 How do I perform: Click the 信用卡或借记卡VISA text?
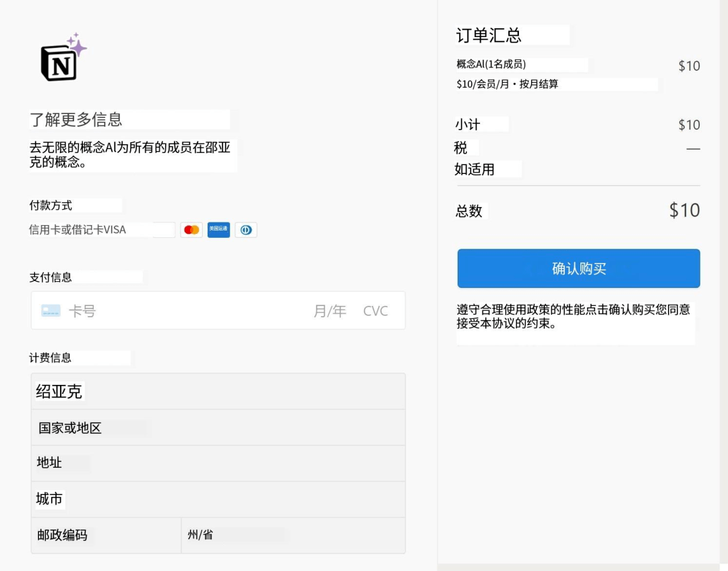click(x=78, y=230)
